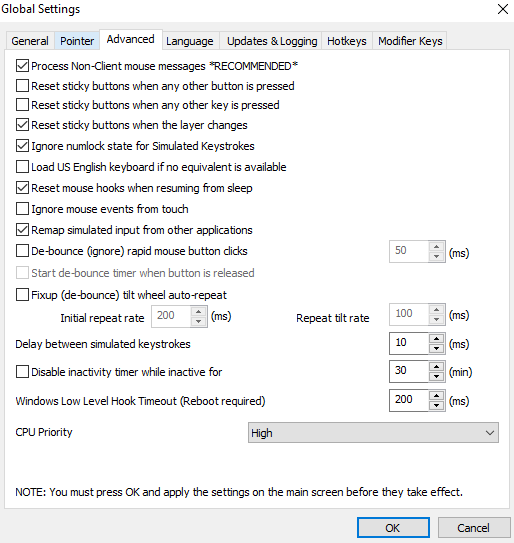Image resolution: width=514 pixels, height=543 pixels.
Task: Increase delay between simulated keystrokes value
Action: tap(436, 339)
